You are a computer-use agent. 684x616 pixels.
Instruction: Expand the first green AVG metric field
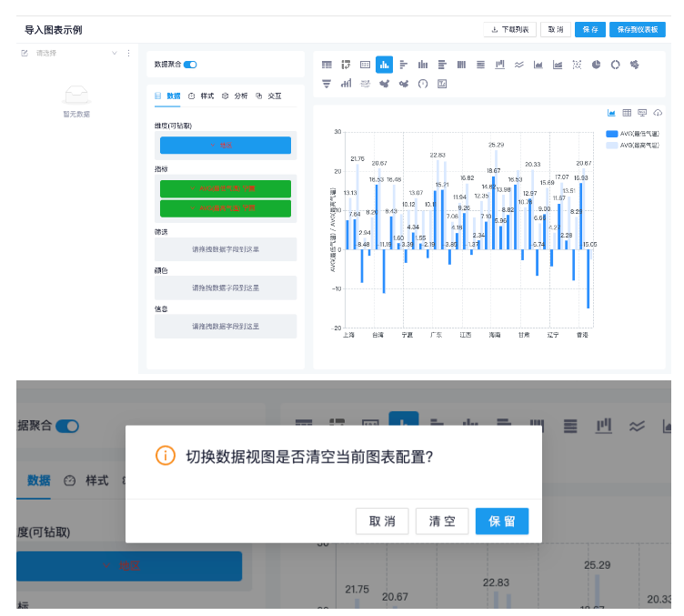[225, 188]
